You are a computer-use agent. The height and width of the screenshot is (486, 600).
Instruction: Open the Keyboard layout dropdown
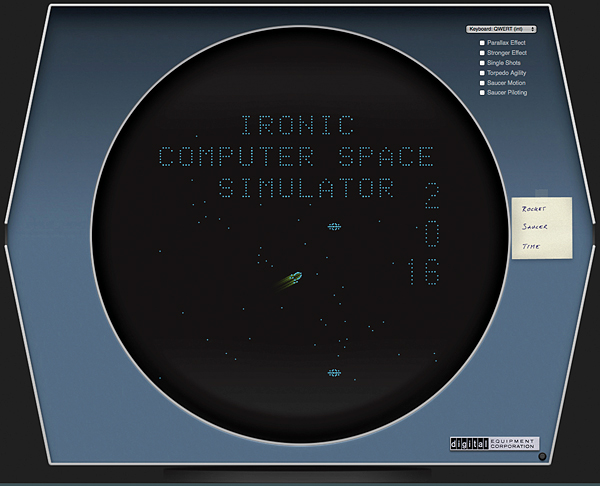pos(501,29)
